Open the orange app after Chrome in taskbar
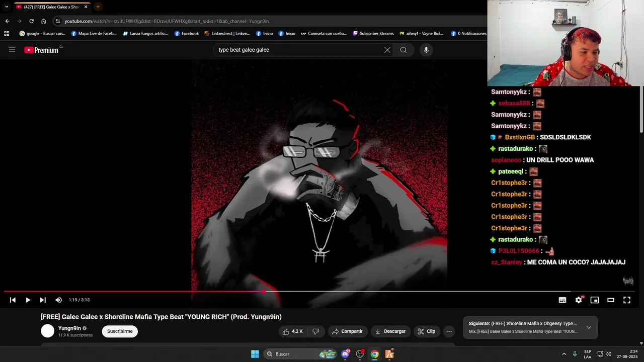 pos(389,354)
